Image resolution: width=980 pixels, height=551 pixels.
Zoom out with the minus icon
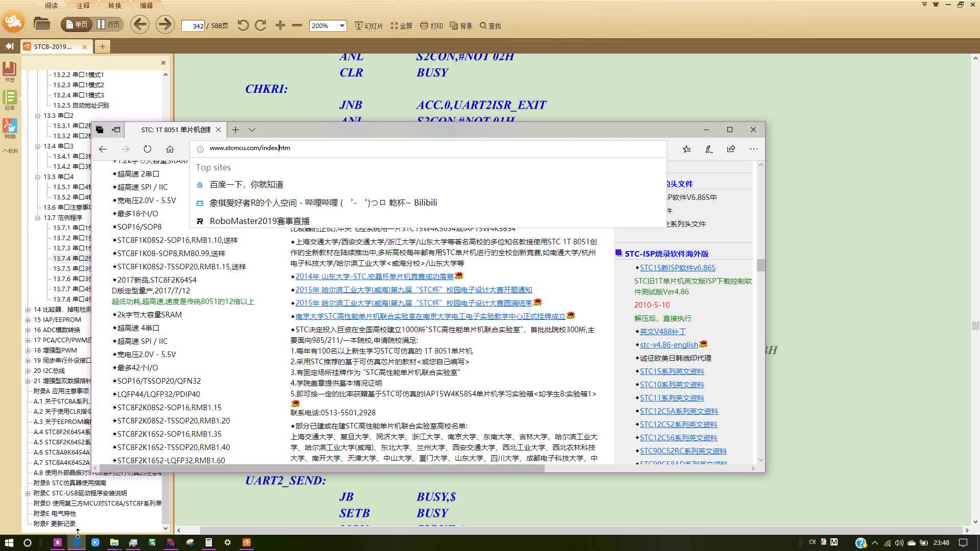[x=297, y=25]
